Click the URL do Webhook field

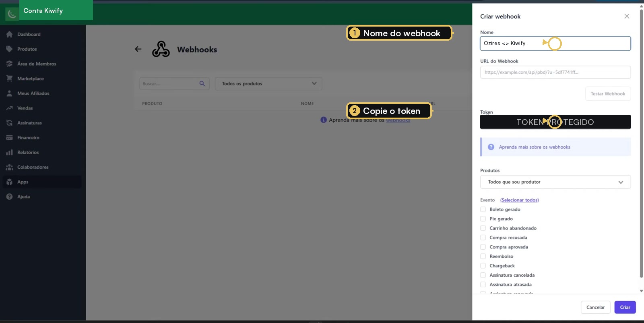tap(555, 72)
